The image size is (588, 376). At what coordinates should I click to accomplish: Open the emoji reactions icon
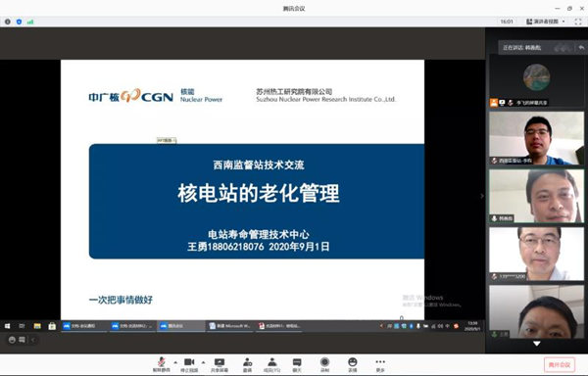(353, 364)
